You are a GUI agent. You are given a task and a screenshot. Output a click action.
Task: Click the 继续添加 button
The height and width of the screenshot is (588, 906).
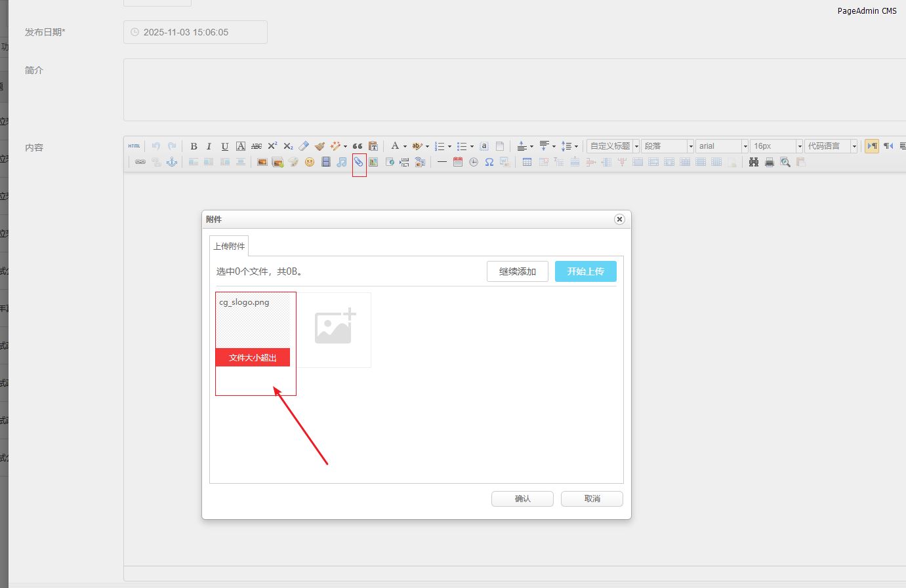[x=517, y=271]
